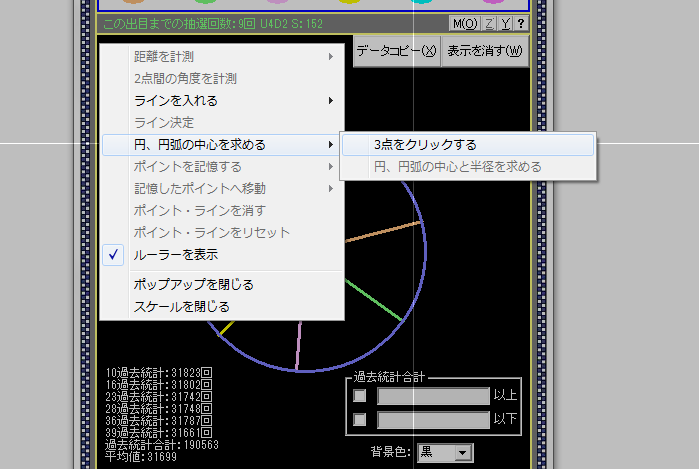Viewport: 699px width, 469px height.
Task: Click the 16過去統計:31802回 text
Action: (x=159, y=384)
